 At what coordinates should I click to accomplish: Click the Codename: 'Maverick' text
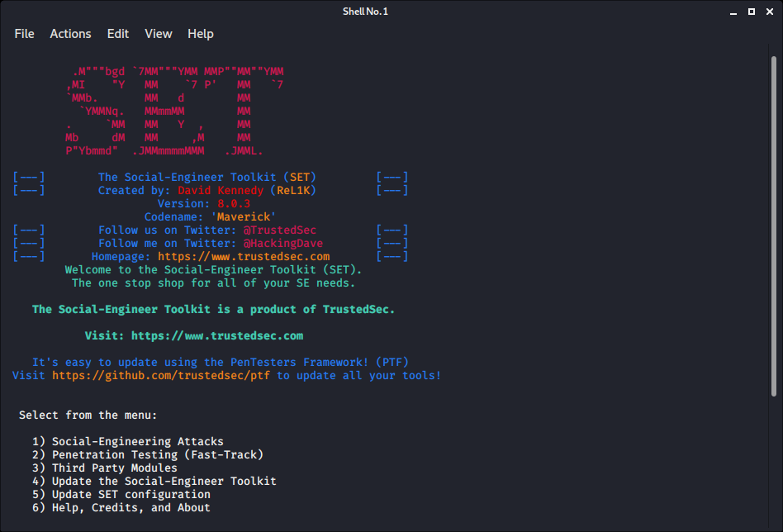210,216
